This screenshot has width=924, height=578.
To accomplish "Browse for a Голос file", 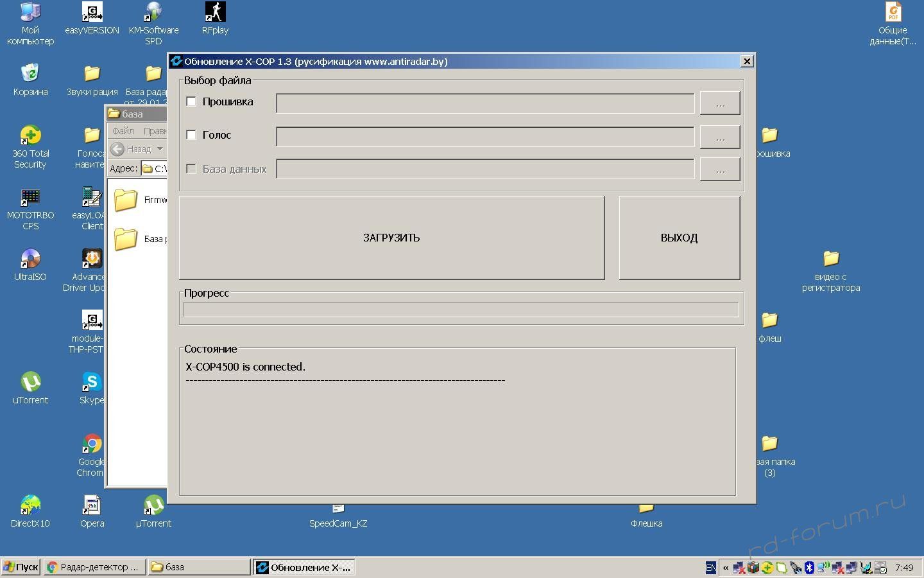I will (719, 137).
